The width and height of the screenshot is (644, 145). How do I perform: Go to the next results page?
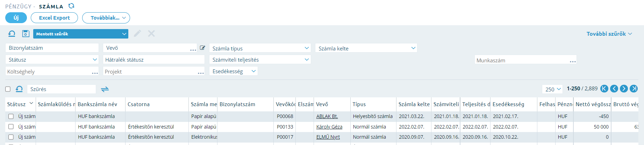pyautogui.click(x=624, y=89)
